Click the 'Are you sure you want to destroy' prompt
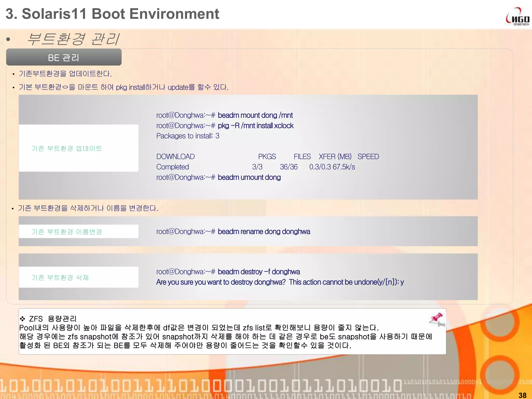This screenshot has width=532, height=399. point(280,282)
